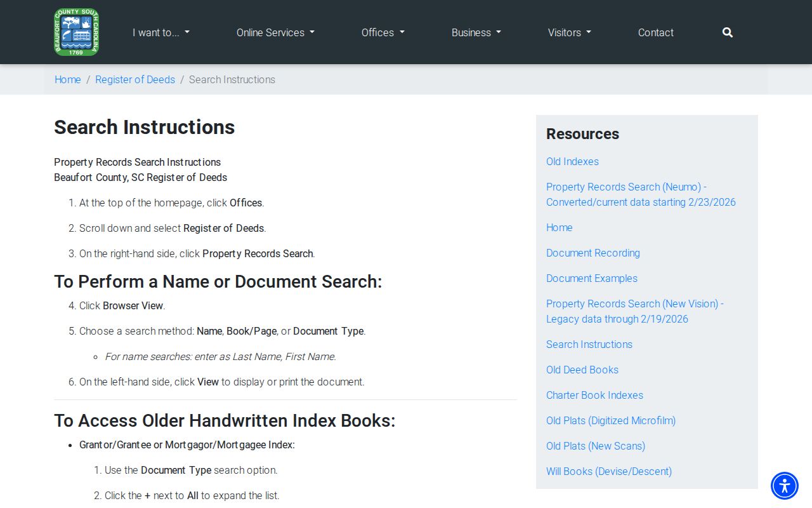Open the Charter Book Indexes link
This screenshot has width=812, height=508.
click(x=594, y=395)
